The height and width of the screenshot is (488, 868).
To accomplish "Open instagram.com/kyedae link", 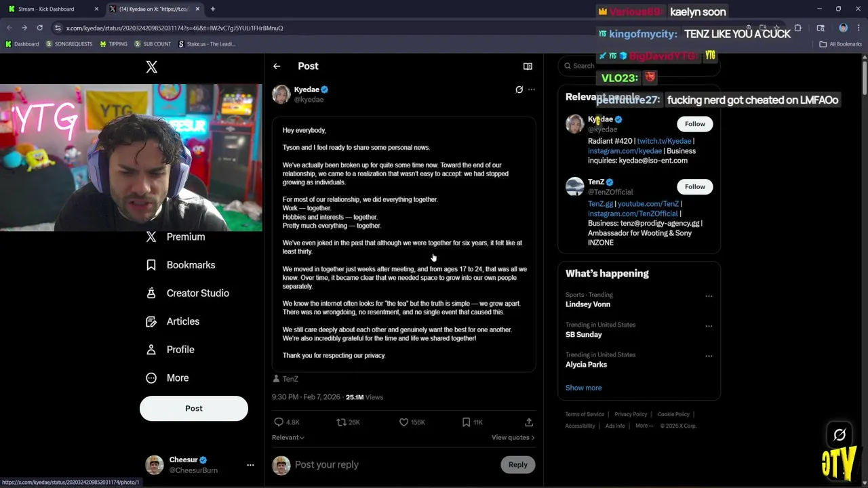I will pos(625,151).
